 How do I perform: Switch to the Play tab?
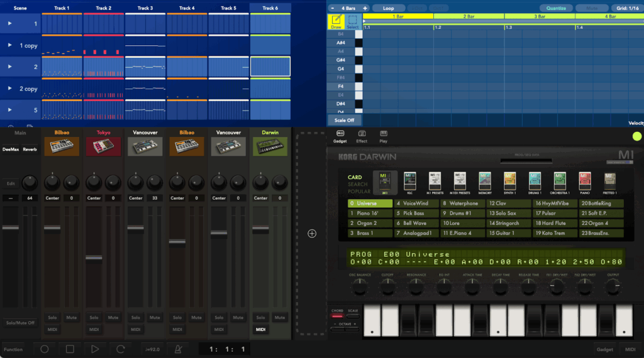(383, 135)
